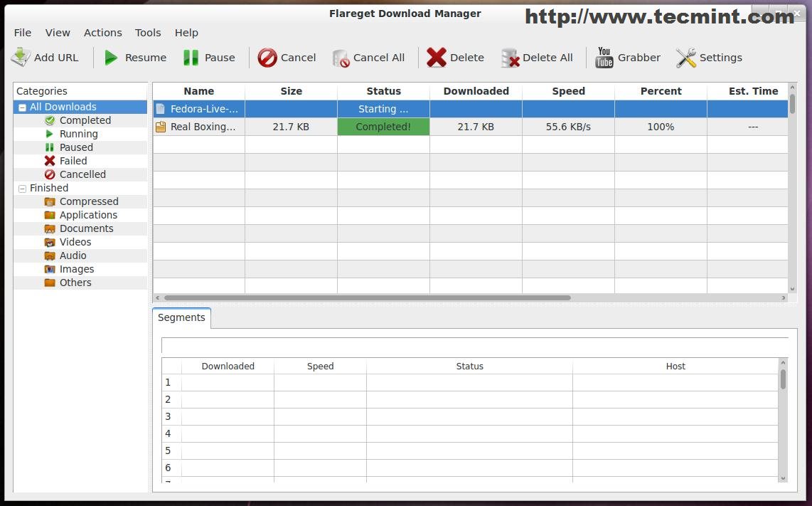Click the Videos folder icon
Screen dimensions: 812x506
(x=50, y=241)
